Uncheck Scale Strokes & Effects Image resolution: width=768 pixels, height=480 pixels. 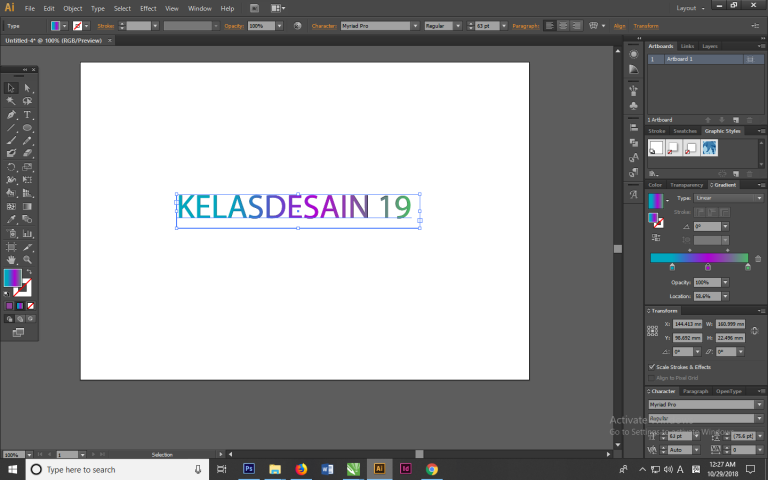[x=652, y=367]
